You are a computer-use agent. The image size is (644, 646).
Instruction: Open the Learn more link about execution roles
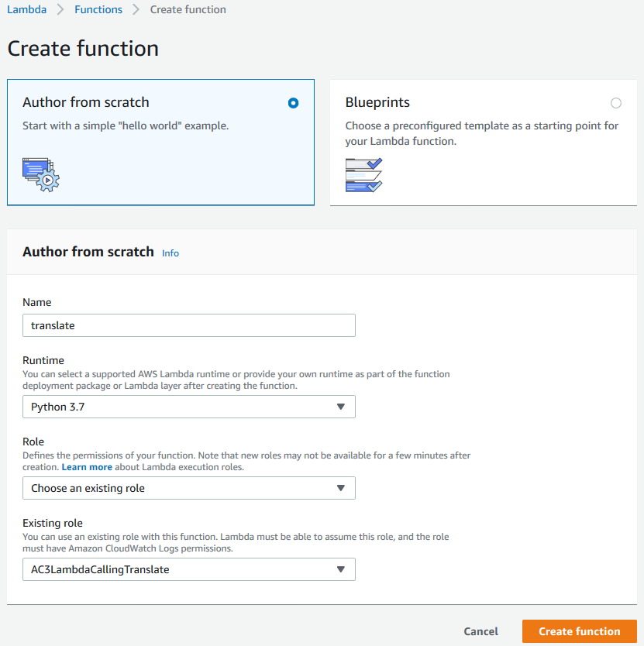[x=87, y=466]
